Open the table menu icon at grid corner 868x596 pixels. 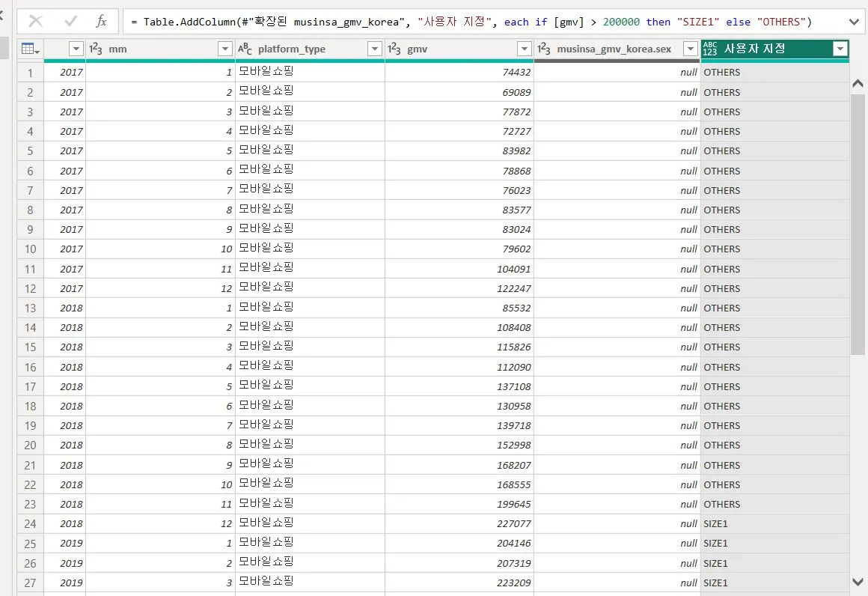(30, 49)
